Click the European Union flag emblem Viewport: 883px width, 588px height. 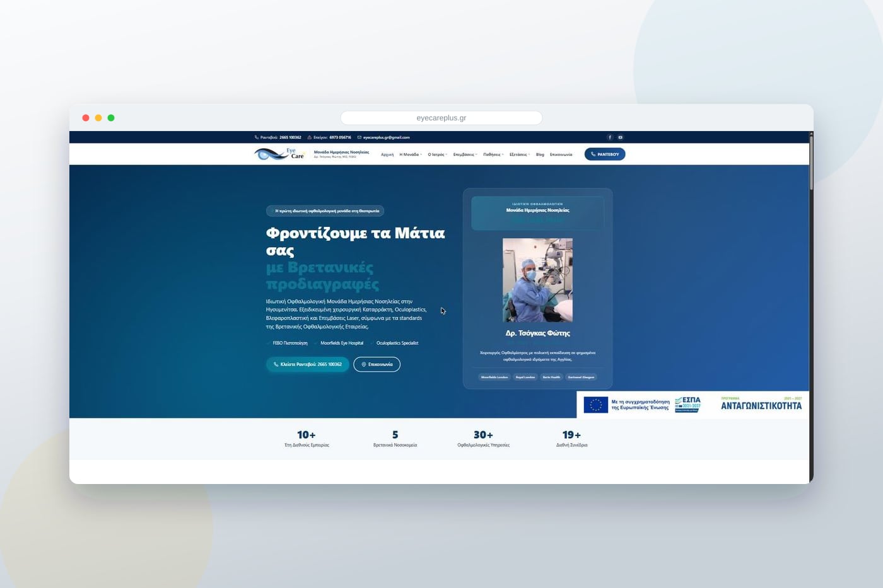595,405
